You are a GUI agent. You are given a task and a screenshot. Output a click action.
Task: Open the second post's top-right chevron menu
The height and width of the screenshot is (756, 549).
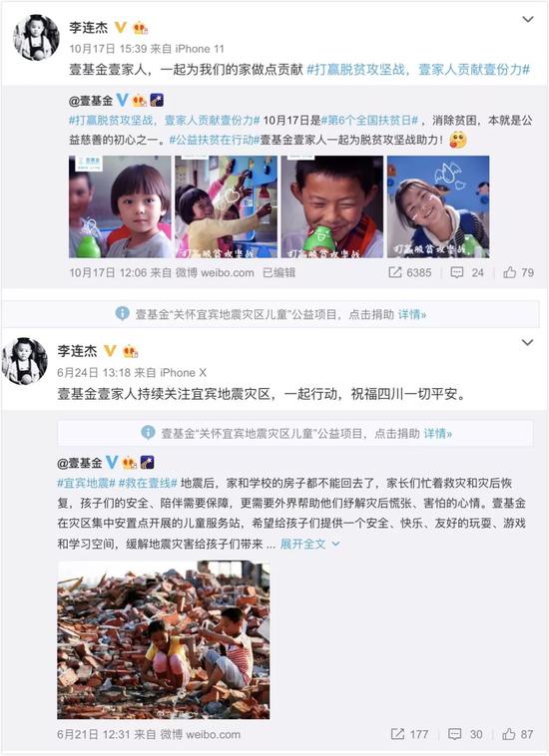tap(528, 343)
